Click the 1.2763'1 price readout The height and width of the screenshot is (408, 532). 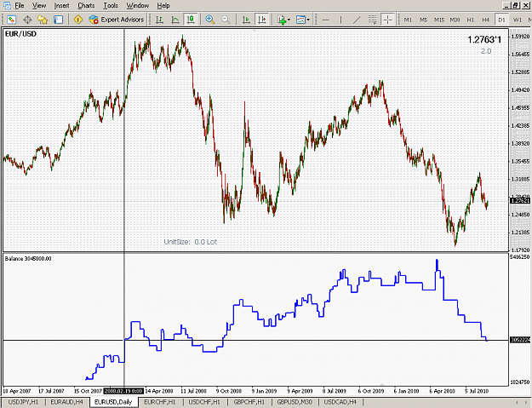coord(484,40)
